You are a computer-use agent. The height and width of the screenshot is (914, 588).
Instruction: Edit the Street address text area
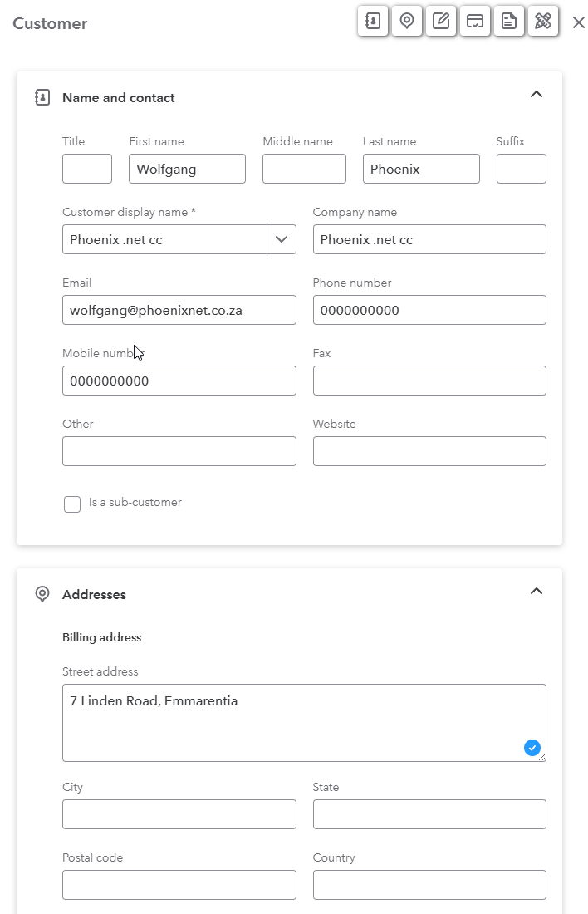point(304,723)
